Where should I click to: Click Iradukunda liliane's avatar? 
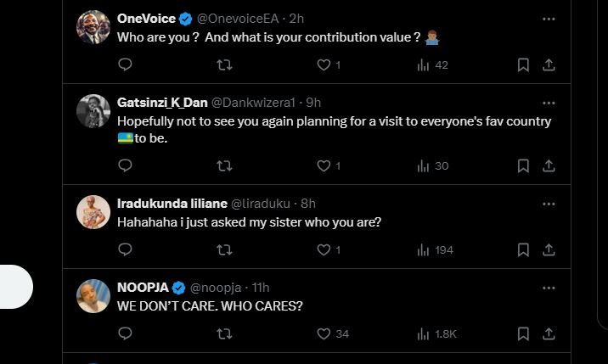tap(93, 212)
